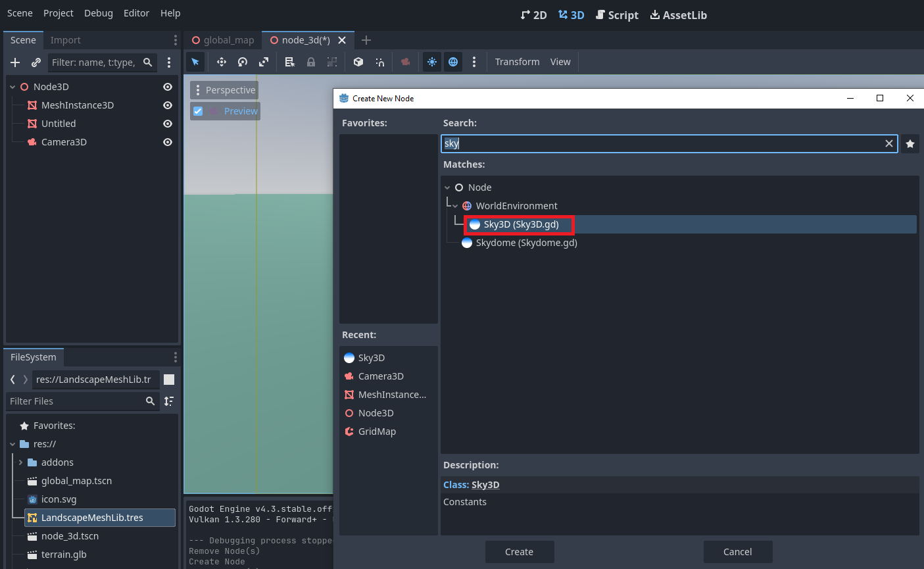
Task: Click the lock selected node icon
Action: click(311, 62)
